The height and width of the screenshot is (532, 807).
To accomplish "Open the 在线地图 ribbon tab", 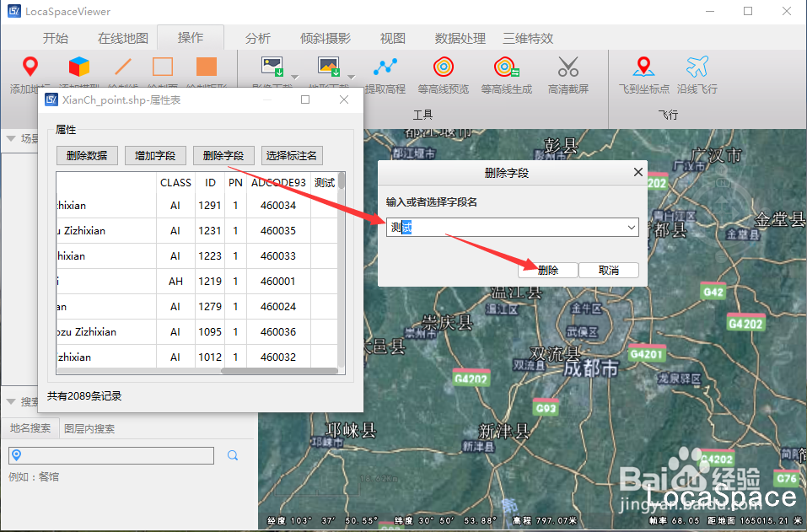I will coord(123,38).
